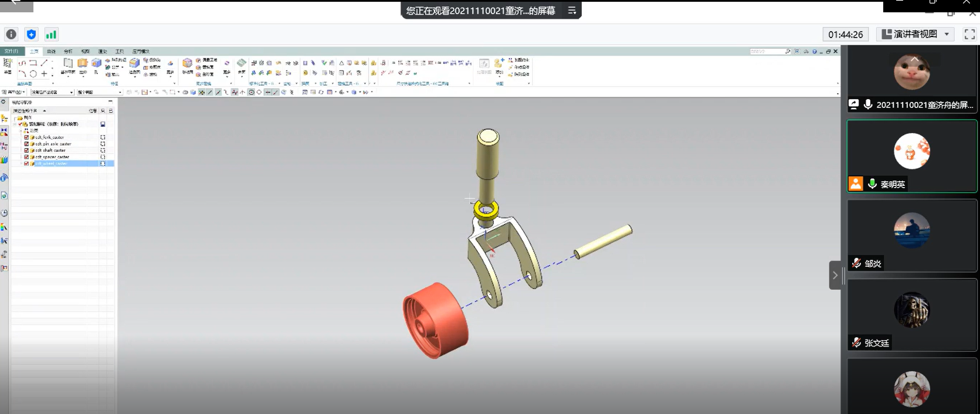980x414 pixels.
Task: Open the screen sharing options menu button
Action: coord(572,11)
